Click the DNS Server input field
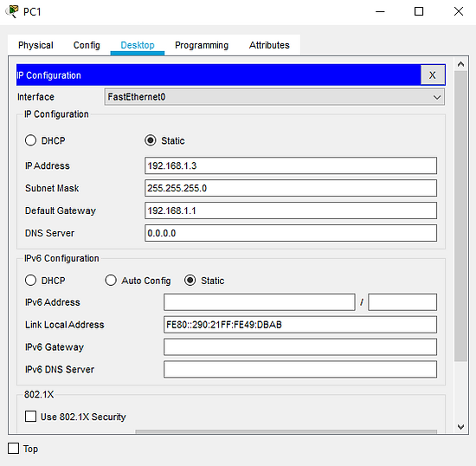This screenshot has width=476, height=466. click(291, 233)
